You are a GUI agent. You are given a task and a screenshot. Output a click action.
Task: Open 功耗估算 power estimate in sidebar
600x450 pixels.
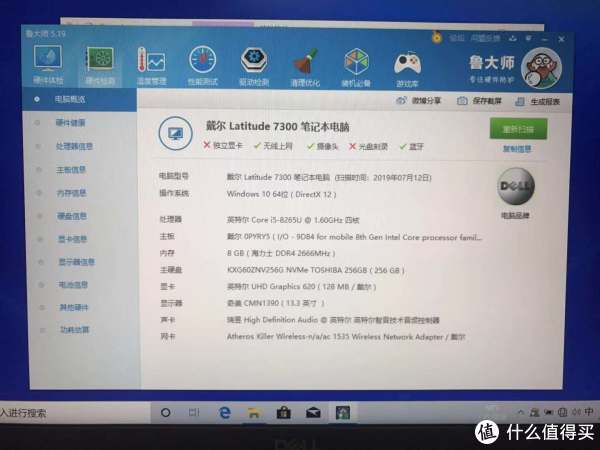tap(75, 329)
